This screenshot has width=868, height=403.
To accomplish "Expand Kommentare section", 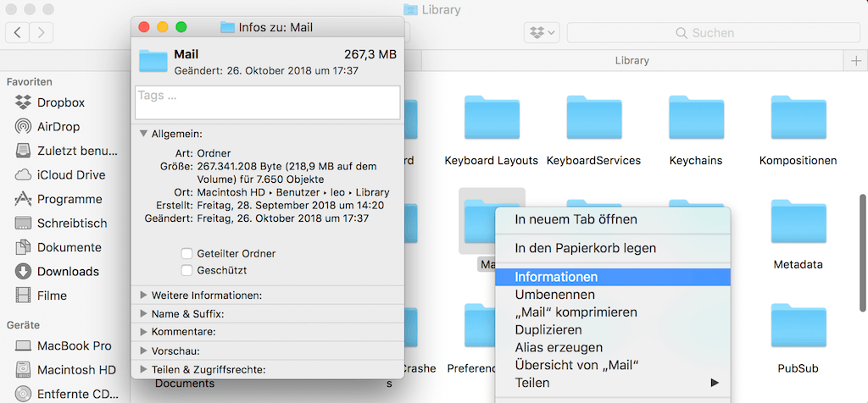I will pyautogui.click(x=144, y=332).
